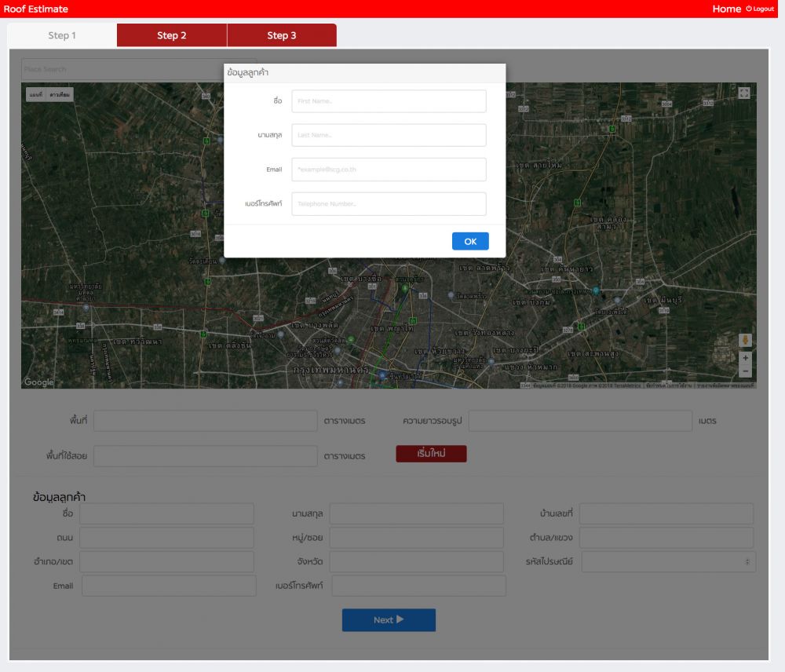Click the Last Name input in dialog

[389, 135]
